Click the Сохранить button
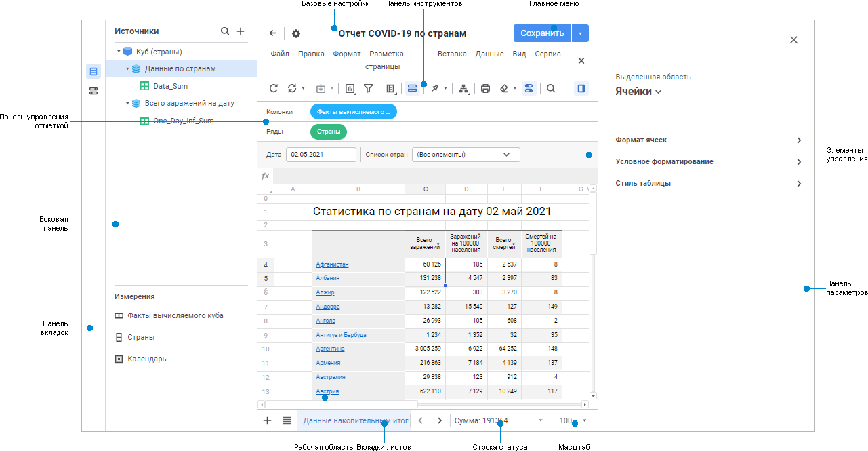This screenshot has width=868, height=451. 542,33
